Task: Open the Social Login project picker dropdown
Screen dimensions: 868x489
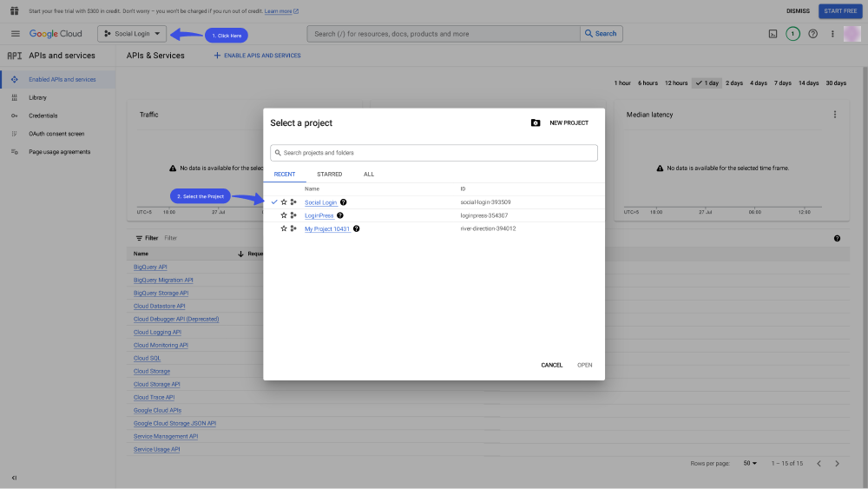Action: (x=132, y=34)
